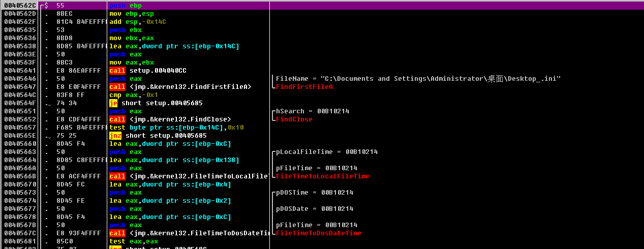This screenshot has height=249, width=644.
Task: Select hex bytes '8BEC'
Action: point(65,14)
